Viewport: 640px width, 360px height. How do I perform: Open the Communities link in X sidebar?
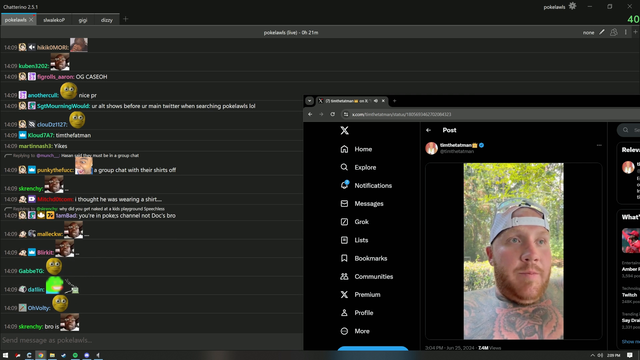367,276
